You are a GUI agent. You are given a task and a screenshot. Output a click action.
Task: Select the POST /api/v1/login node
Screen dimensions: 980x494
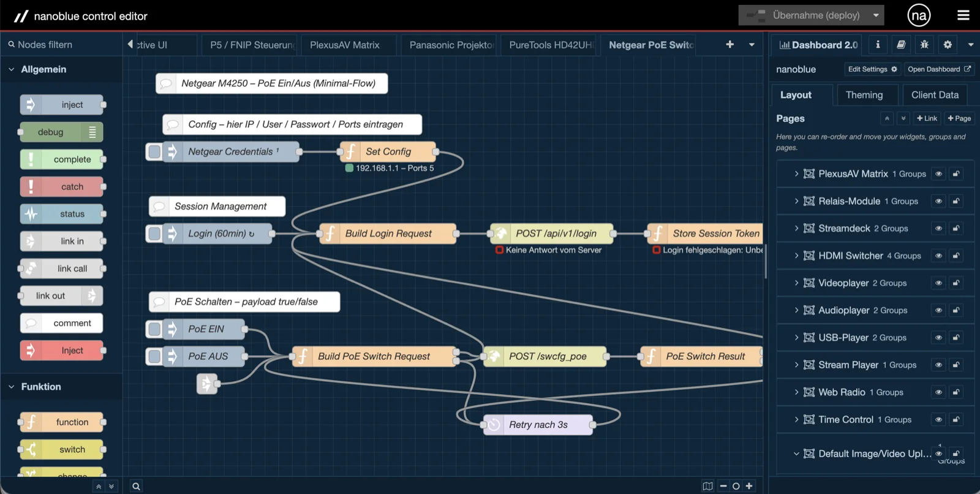tap(552, 234)
